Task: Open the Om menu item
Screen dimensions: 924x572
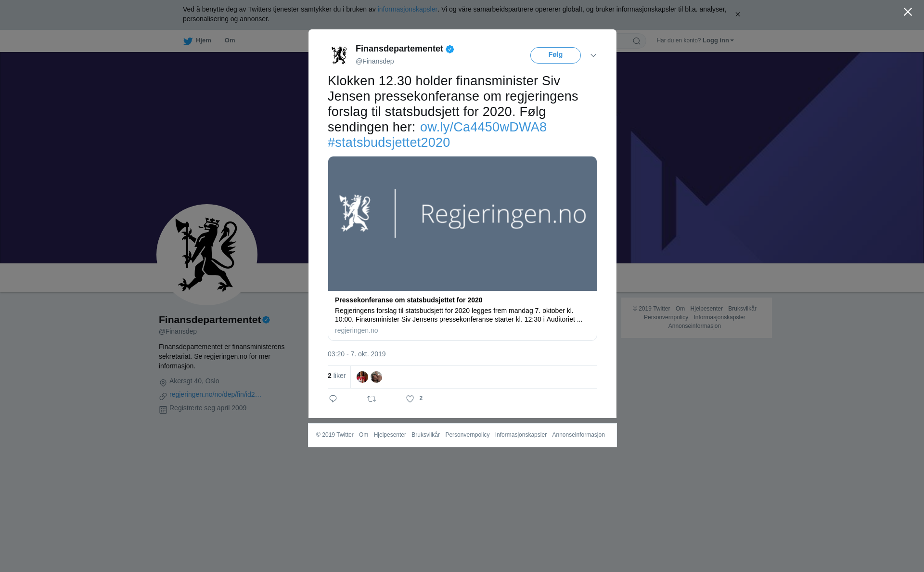Action: coord(230,40)
